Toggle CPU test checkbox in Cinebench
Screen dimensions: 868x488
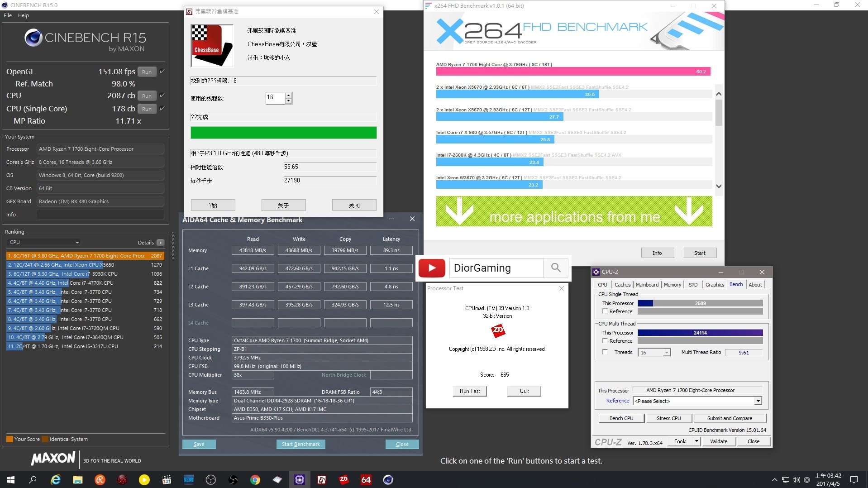162,95
